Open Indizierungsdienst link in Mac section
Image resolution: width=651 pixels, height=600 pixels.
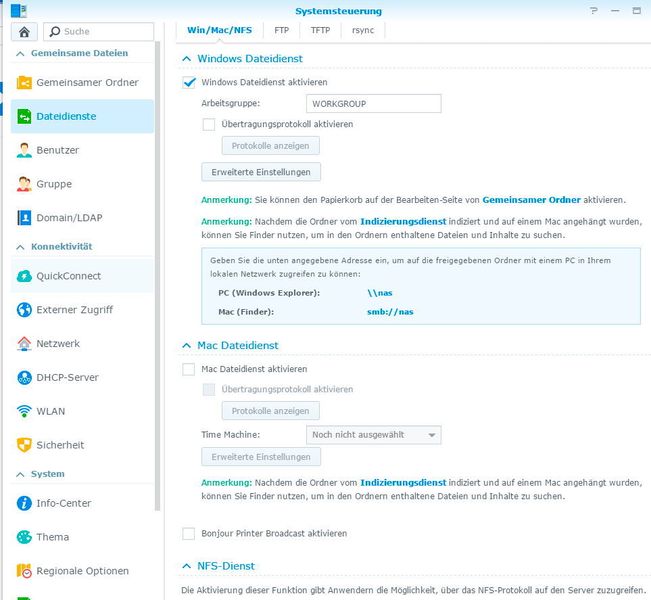click(403, 483)
